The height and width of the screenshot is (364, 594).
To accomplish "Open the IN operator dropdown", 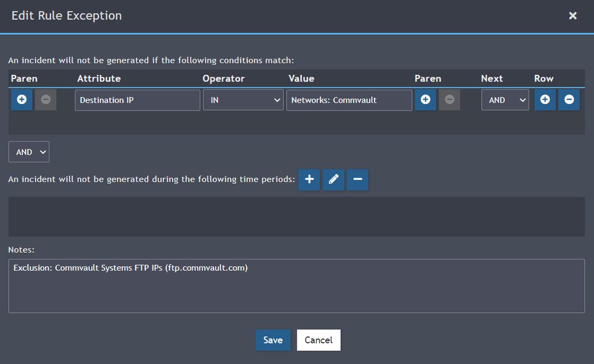I will (243, 100).
